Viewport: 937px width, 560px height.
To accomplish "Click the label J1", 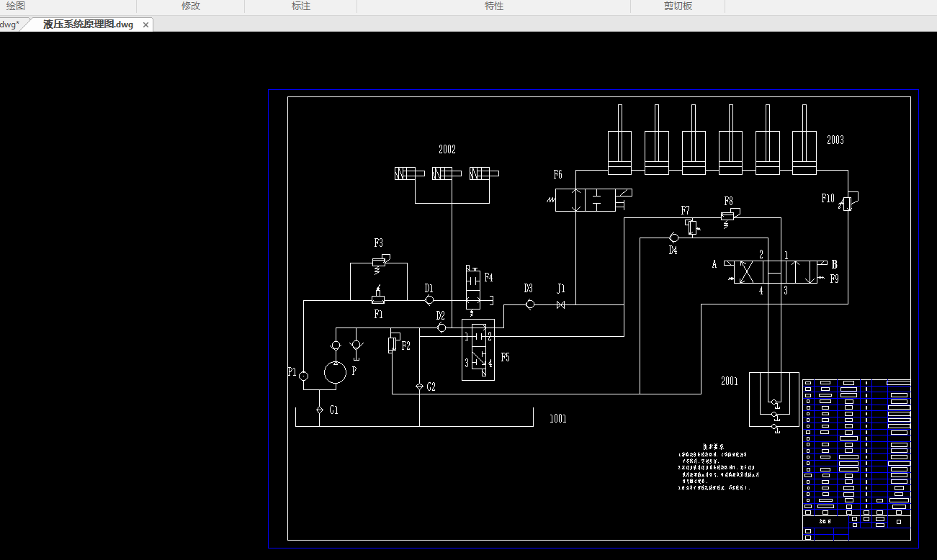I will point(561,288).
